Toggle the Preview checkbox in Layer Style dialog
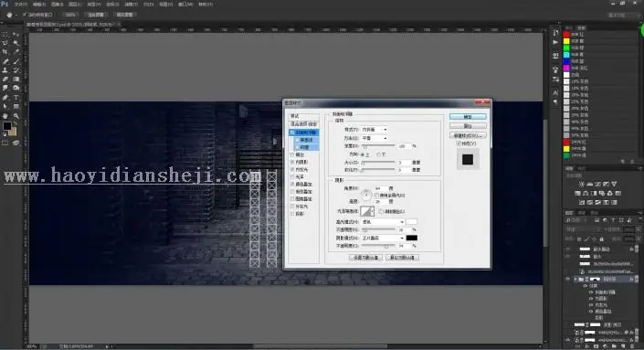644x350 pixels. coord(459,143)
